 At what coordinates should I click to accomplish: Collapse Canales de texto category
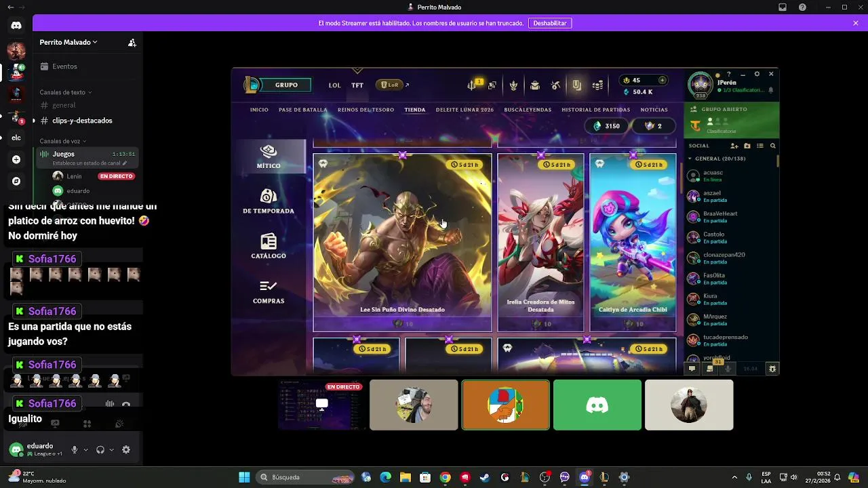click(x=65, y=92)
